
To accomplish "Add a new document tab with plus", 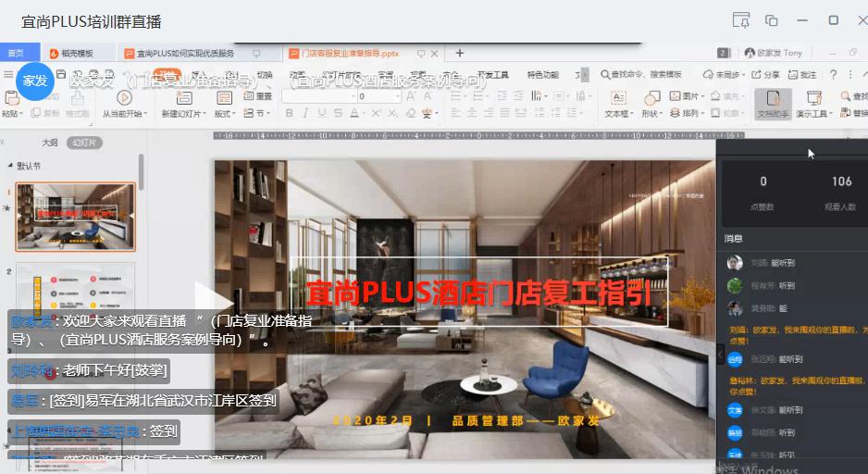I will (459, 53).
